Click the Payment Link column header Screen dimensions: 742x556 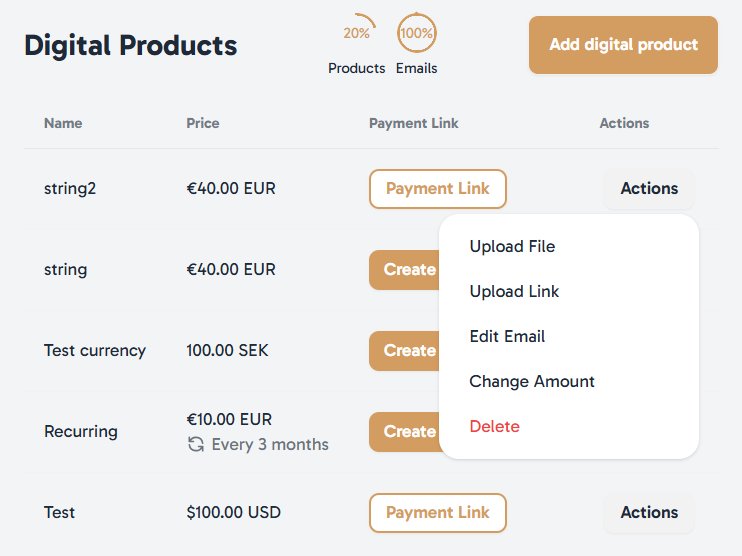tap(414, 124)
